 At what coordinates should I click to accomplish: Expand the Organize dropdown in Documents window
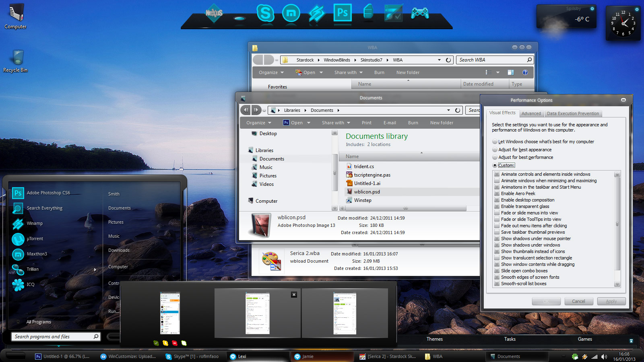click(x=259, y=123)
